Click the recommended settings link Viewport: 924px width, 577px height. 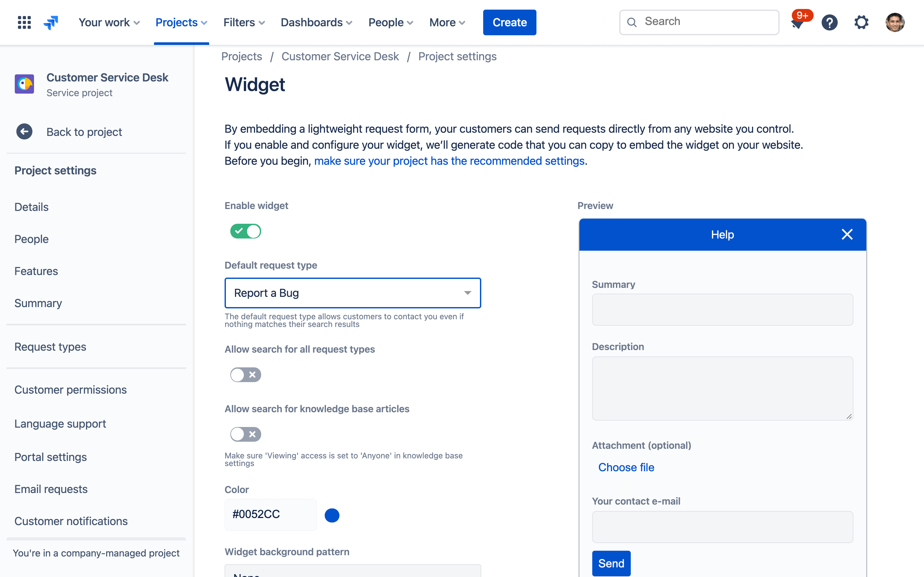449,161
